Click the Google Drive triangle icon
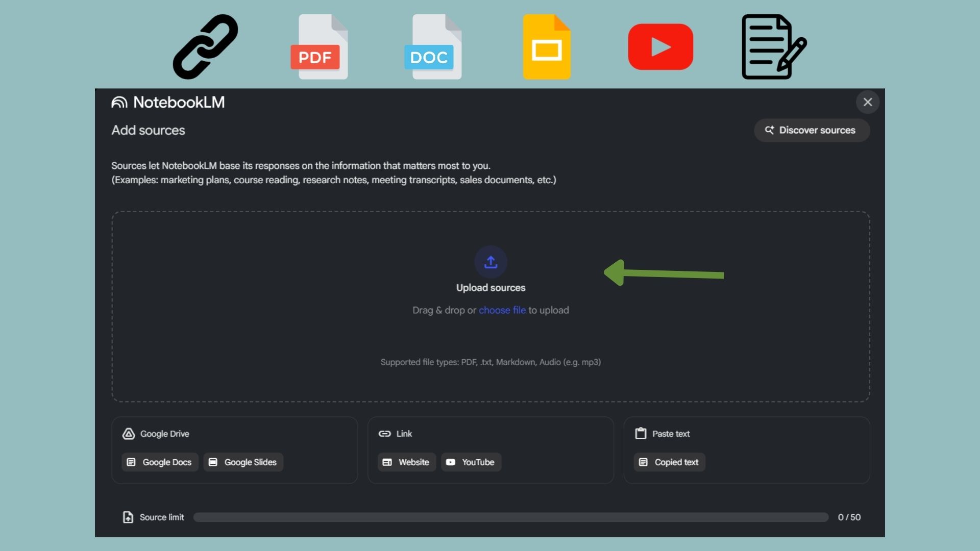 click(x=129, y=434)
